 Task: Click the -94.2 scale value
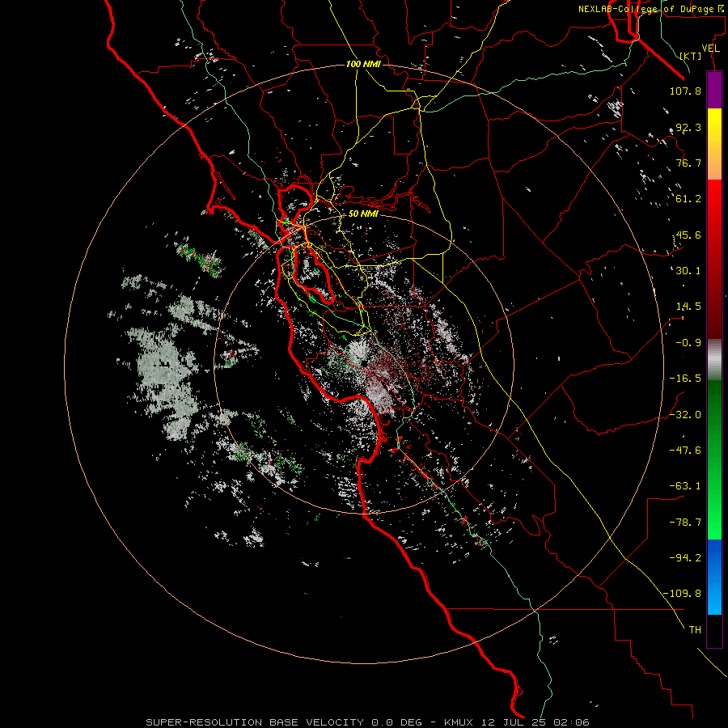685,558
